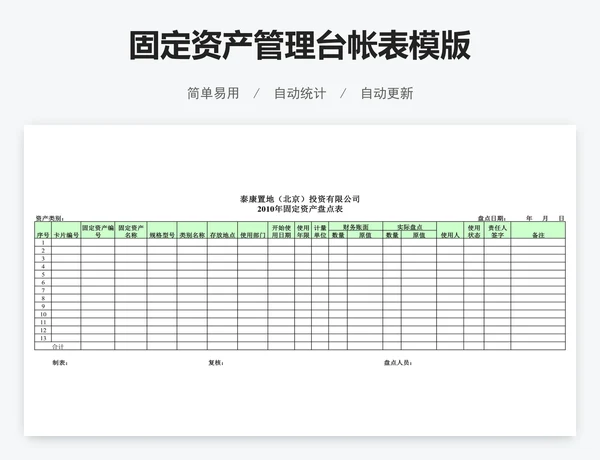Click row number 10 cell

point(43,314)
